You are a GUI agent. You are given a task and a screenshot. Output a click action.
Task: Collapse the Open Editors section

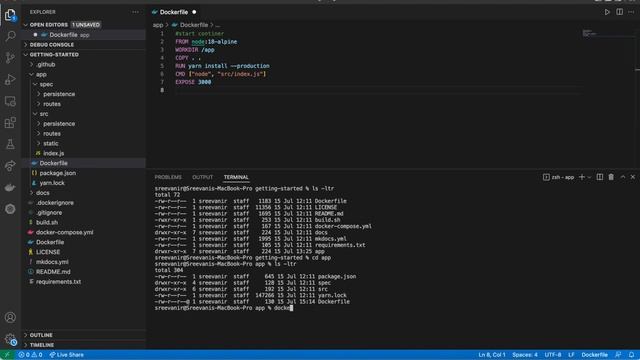pos(84,25)
